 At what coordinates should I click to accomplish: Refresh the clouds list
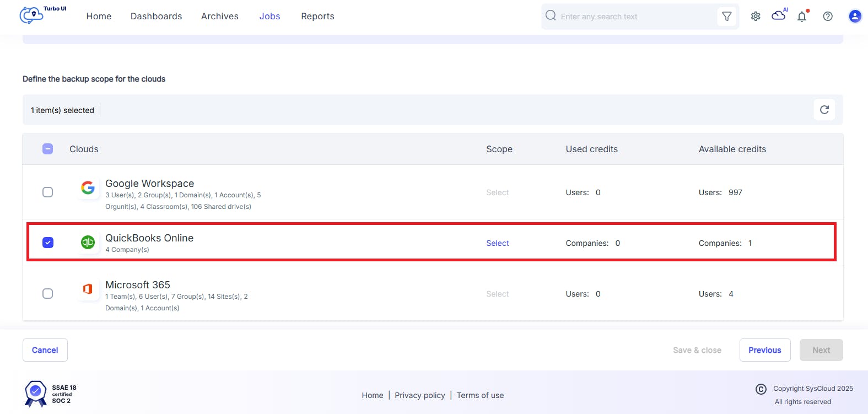(824, 110)
